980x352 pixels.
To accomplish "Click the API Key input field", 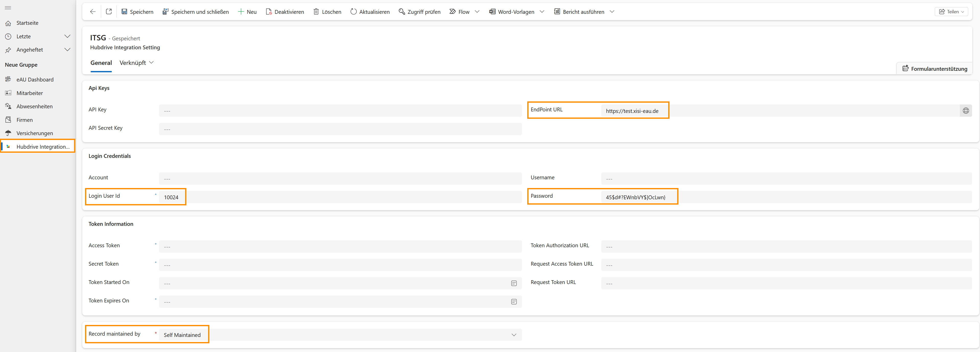I will 340,111.
